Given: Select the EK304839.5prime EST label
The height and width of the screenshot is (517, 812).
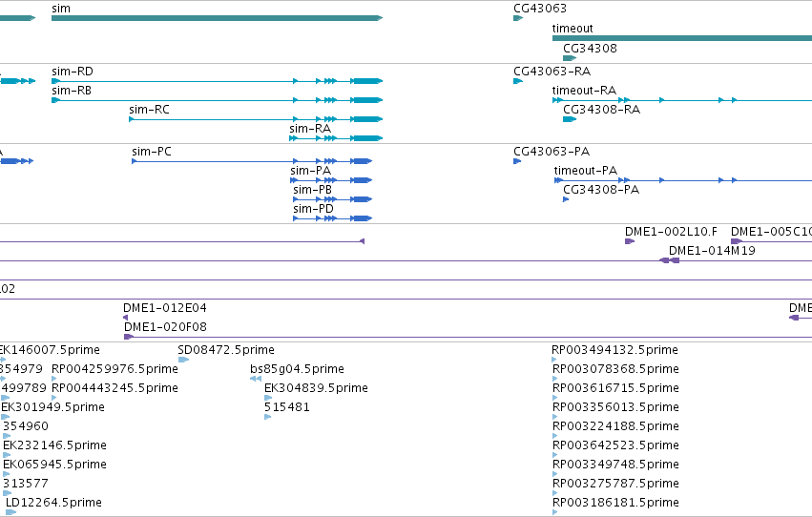Looking at the screenshot, I should 316,387.
